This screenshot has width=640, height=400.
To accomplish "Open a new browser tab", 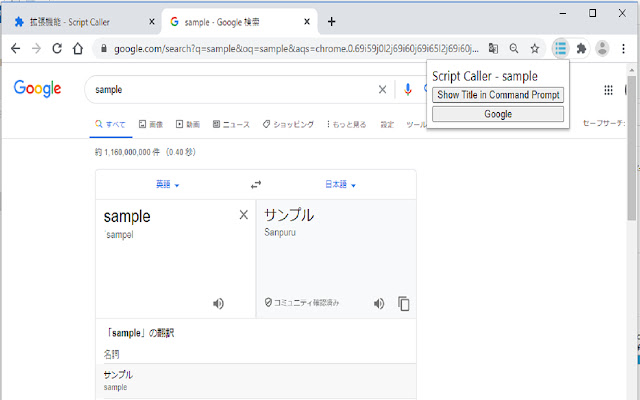I will 332,21.
